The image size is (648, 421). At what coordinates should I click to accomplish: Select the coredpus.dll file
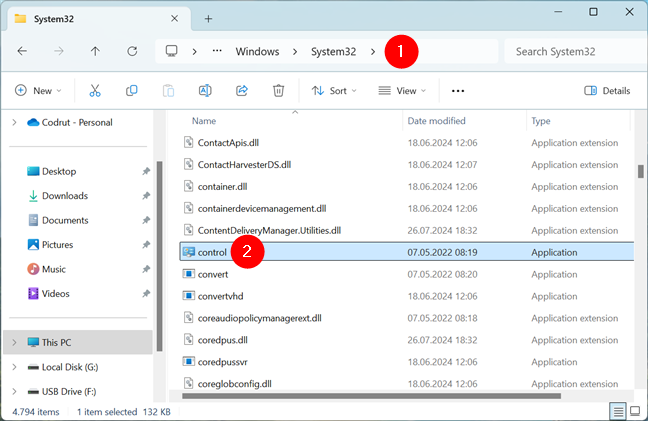(x=223, y=340)
